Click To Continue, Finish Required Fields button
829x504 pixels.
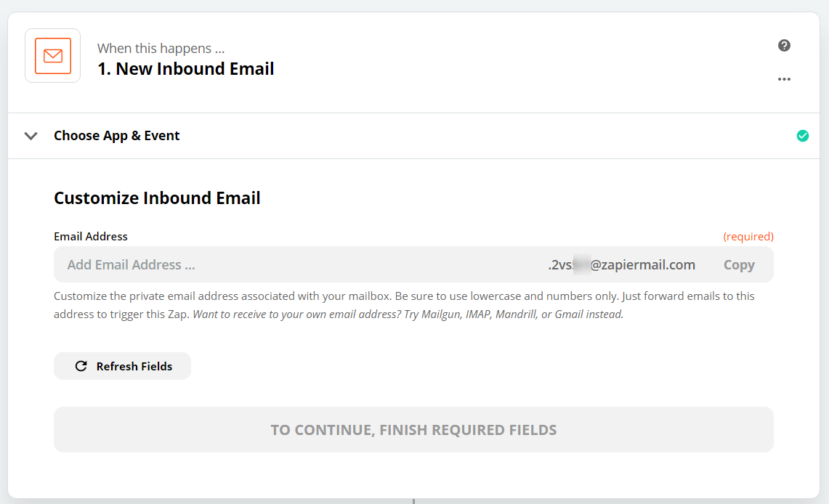pyautogui.click(x=413, y=429)
